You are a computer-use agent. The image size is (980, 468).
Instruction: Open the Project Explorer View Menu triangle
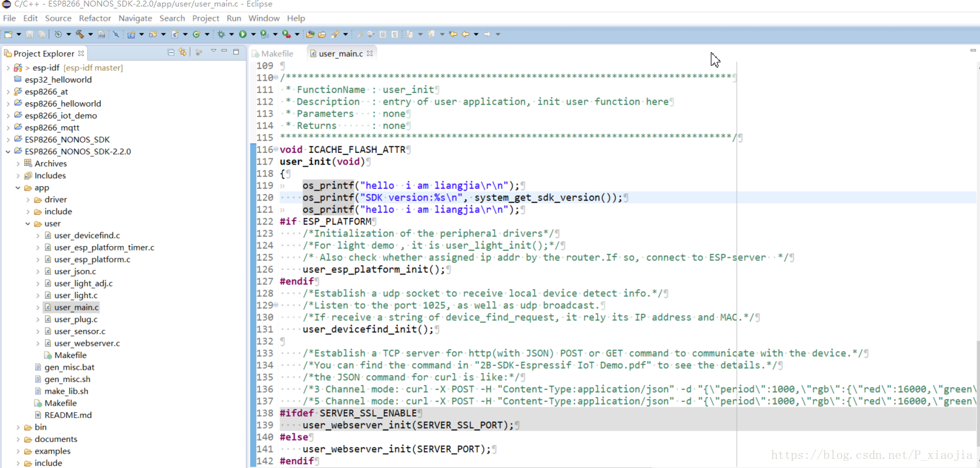point(212,52)
